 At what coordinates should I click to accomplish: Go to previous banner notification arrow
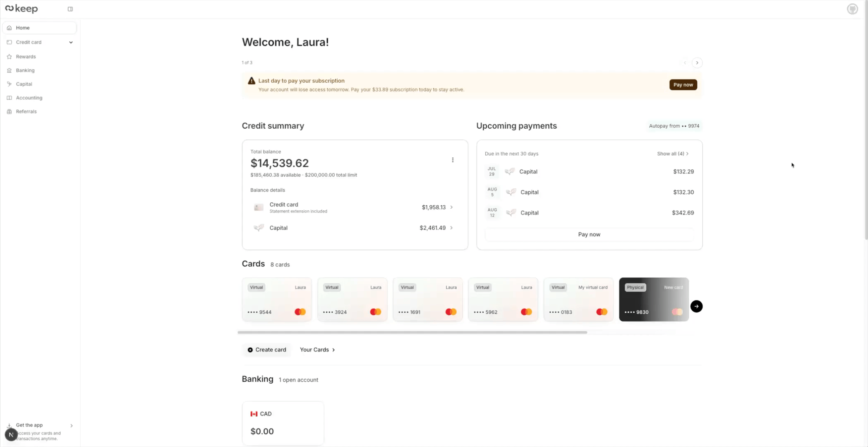coord(685,63)
